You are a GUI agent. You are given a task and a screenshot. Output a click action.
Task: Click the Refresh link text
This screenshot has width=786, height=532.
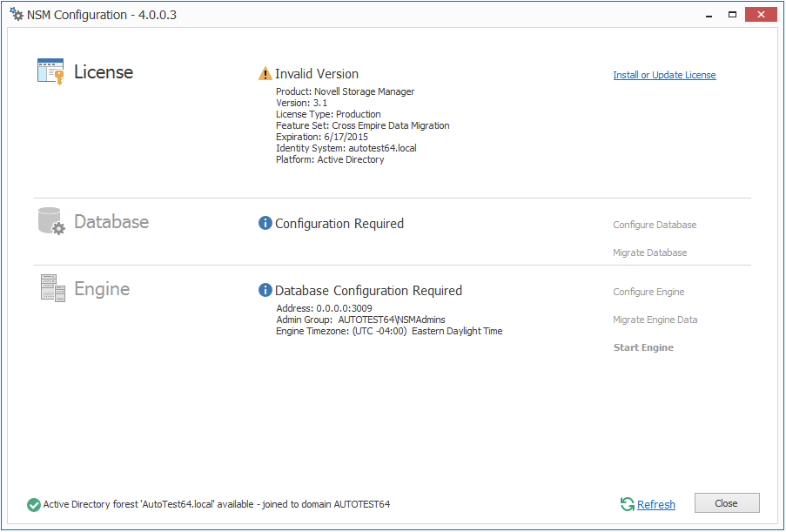coord(655,505)
